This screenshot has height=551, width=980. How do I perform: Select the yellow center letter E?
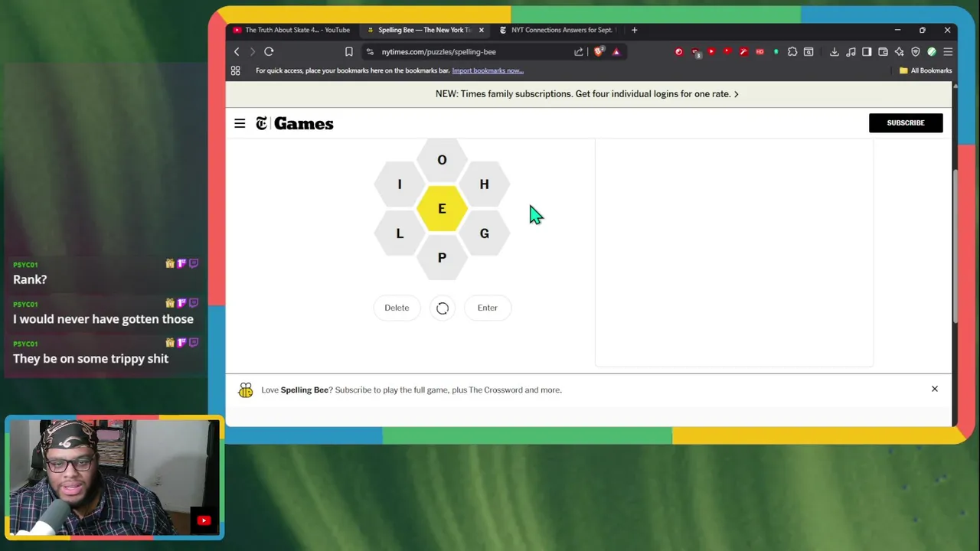pyautogui.click(x=442, y=208)
